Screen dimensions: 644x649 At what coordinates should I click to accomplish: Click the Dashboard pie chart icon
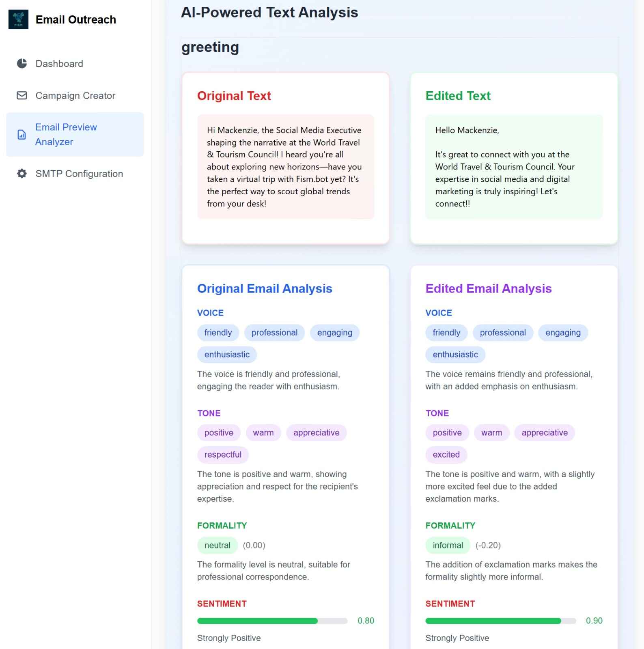(22, 64)
